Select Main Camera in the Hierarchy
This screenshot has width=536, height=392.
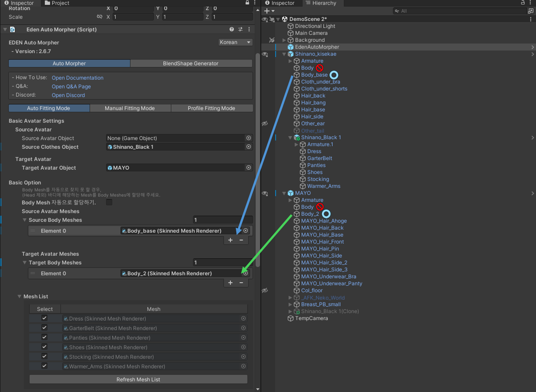tap(311, 33)
